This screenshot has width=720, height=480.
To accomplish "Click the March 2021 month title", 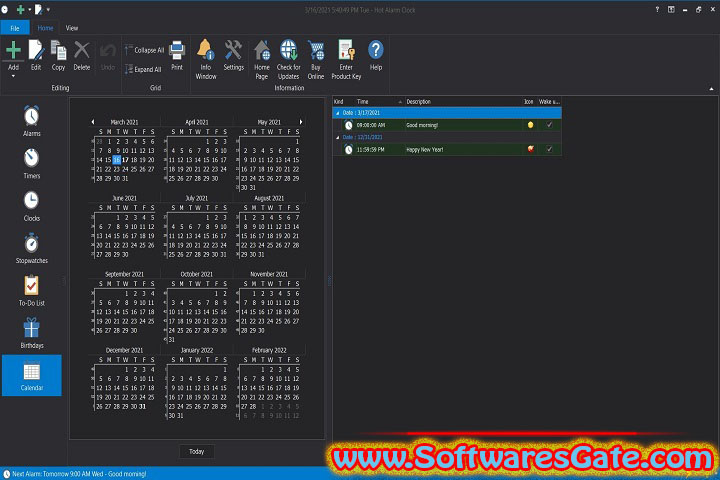I will [x=124, y=122].
